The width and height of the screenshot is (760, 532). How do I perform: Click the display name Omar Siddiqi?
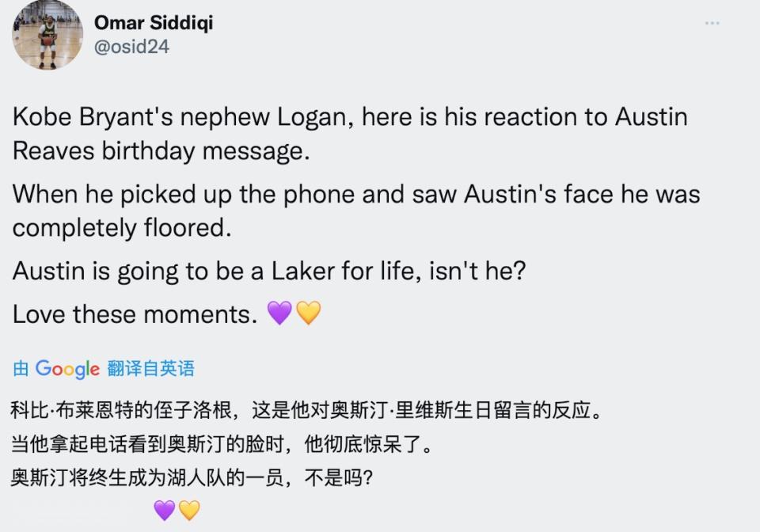point(154,22)
